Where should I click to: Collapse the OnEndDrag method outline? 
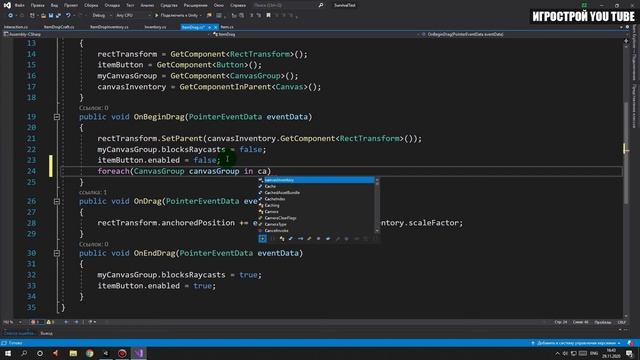click(x=57, y=253)
